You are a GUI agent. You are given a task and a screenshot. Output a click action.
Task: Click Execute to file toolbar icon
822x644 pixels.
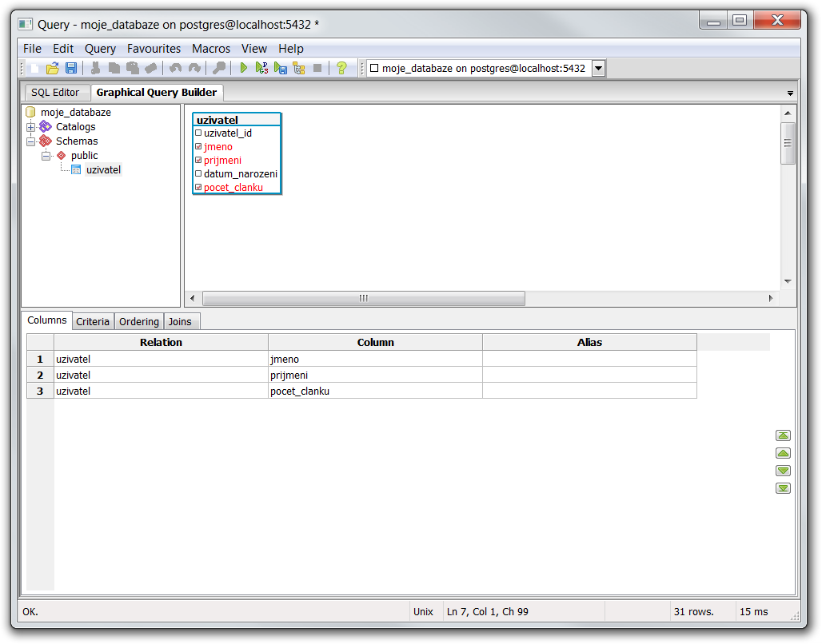(281, 69)
